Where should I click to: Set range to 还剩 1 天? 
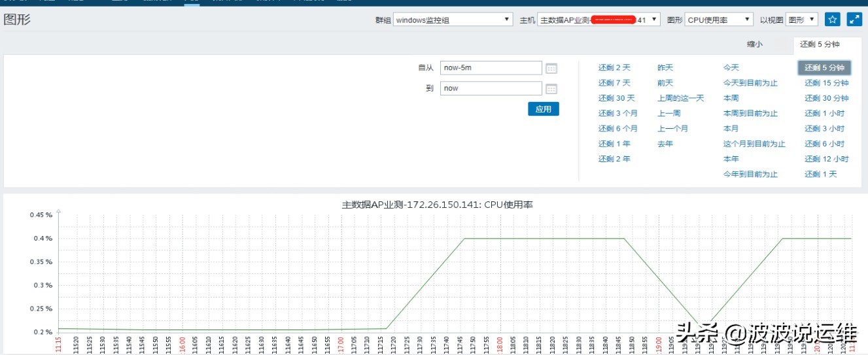click(821, 174)
